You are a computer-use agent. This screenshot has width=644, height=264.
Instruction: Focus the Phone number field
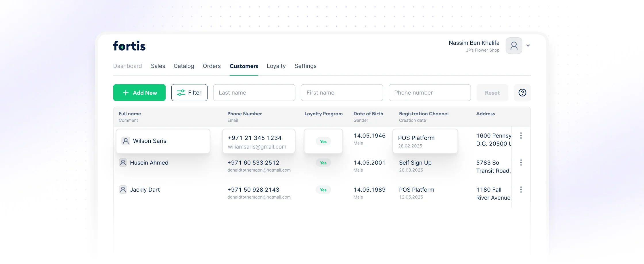(x=430, y=93)
